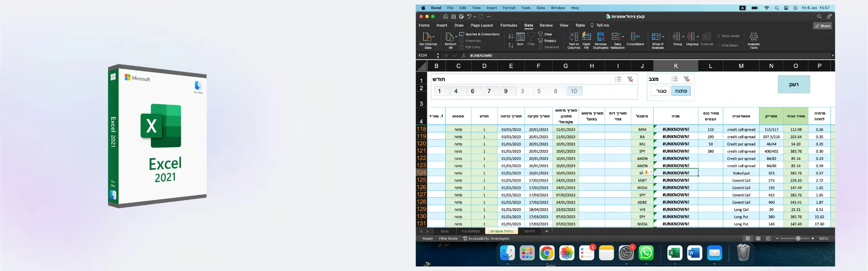Toggle slicer item 4 in חודש slicer
The height and width of the screenshot is (271, 868).
[x=458, y=91]
